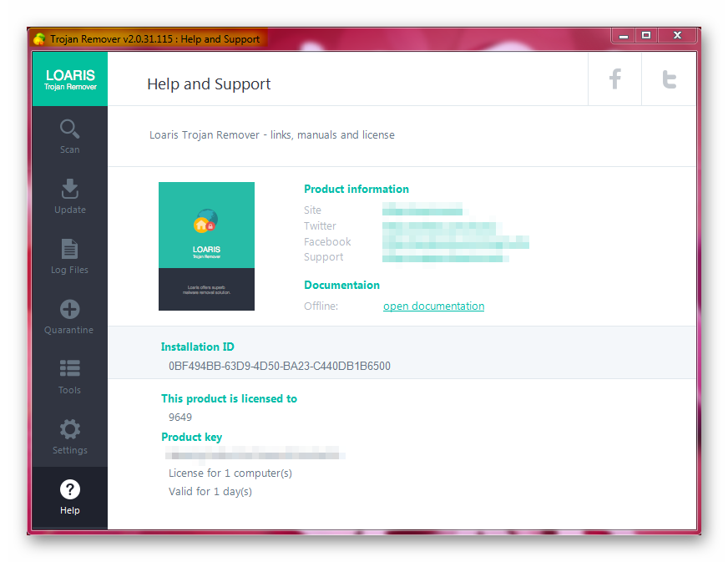Click the title bar application icon
Screen dimensions: 728x562
pos(39,39)
